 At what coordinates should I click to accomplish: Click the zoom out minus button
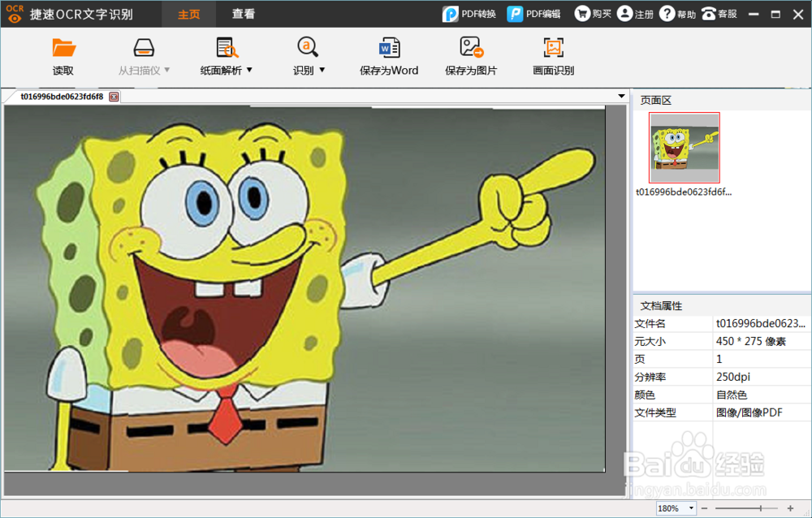704,508
